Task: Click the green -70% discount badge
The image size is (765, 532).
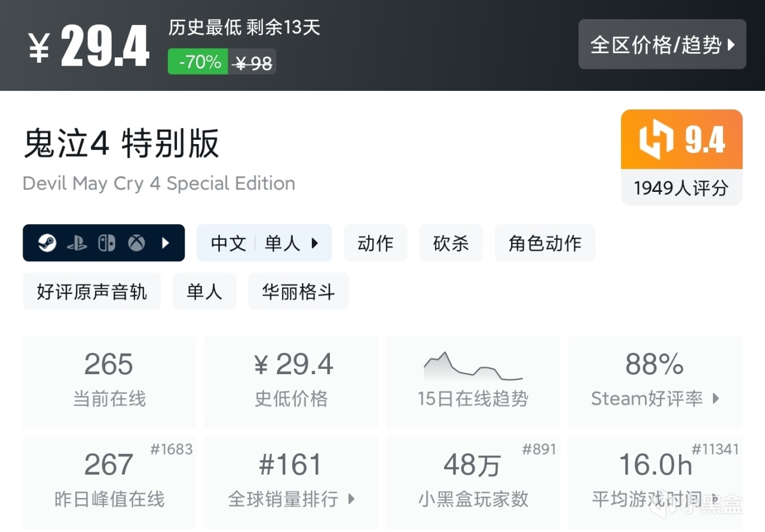Action: point(198,62)
